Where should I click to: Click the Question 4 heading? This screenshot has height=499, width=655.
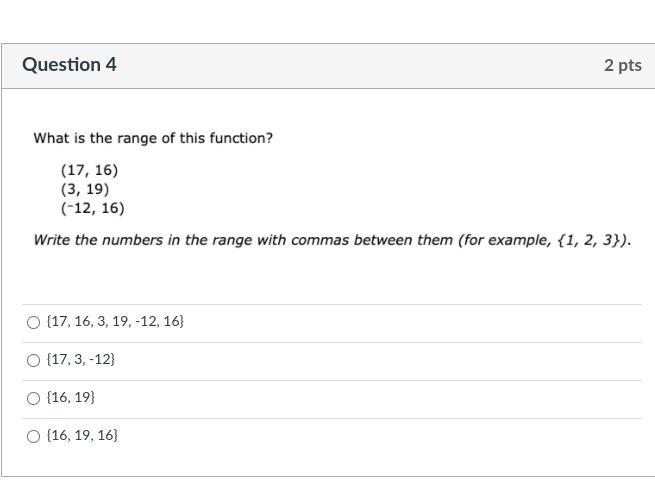pyautogui.click(x=69, y=65)
